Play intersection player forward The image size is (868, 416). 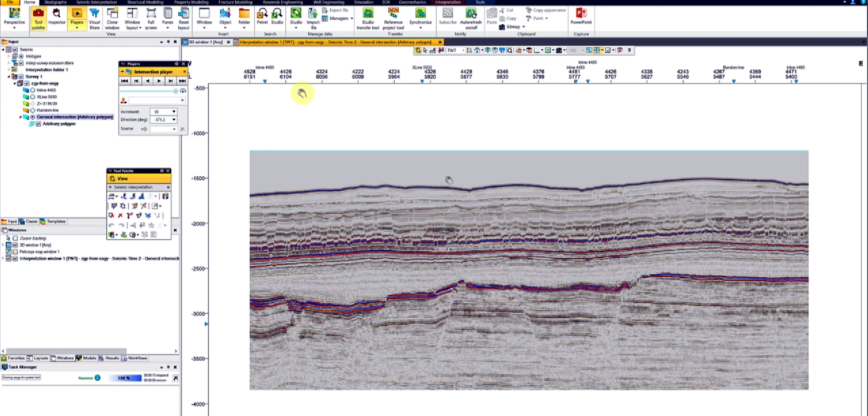(159, 81)
